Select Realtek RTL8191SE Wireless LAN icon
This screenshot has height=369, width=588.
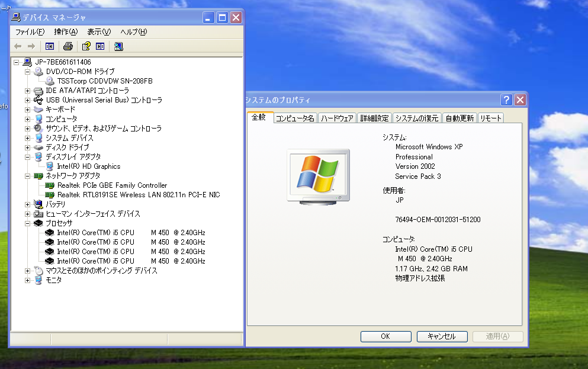coord(50,195)
